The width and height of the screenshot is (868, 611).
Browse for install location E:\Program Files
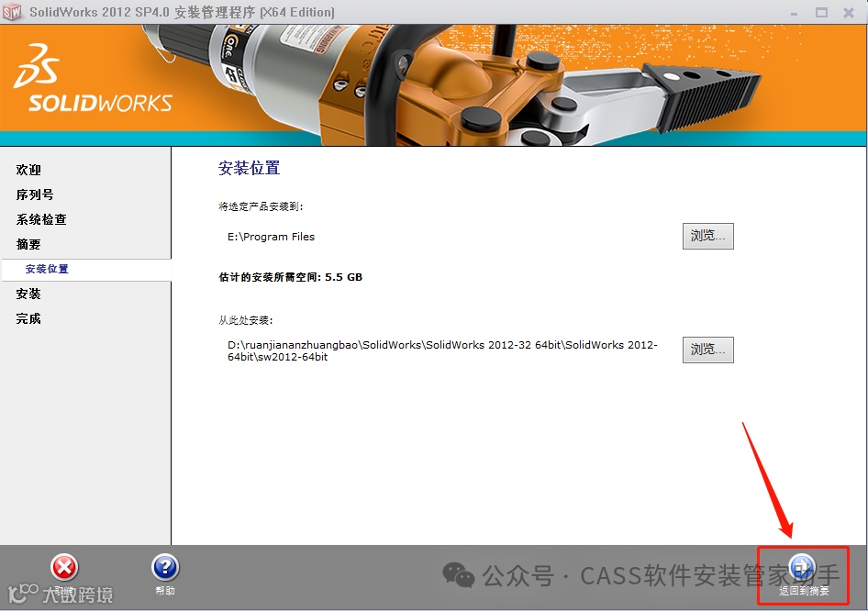point(708,237)
